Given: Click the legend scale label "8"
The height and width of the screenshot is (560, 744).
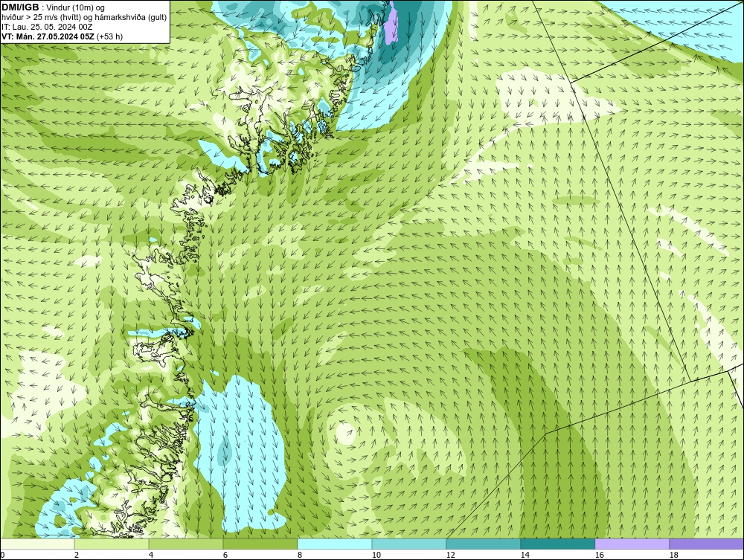Looking at the screenshot, I should [x=299, y=555].
